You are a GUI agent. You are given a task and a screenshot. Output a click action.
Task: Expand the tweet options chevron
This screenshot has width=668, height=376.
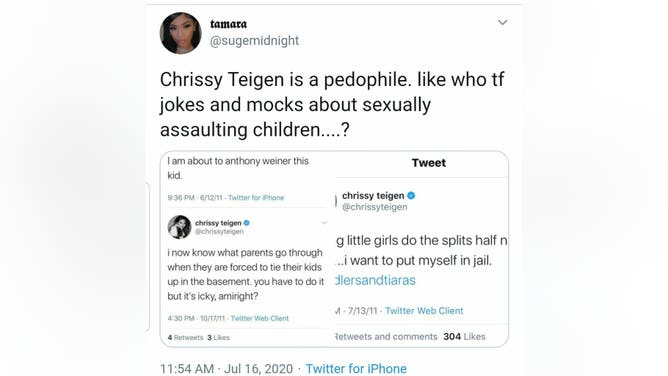tap(503, 22)
